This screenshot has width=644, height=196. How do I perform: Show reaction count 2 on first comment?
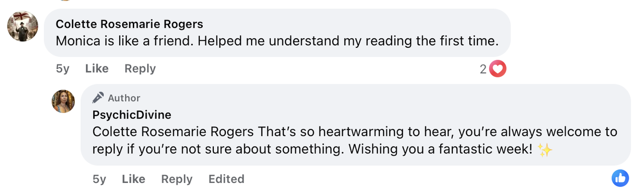click(483, 70)
